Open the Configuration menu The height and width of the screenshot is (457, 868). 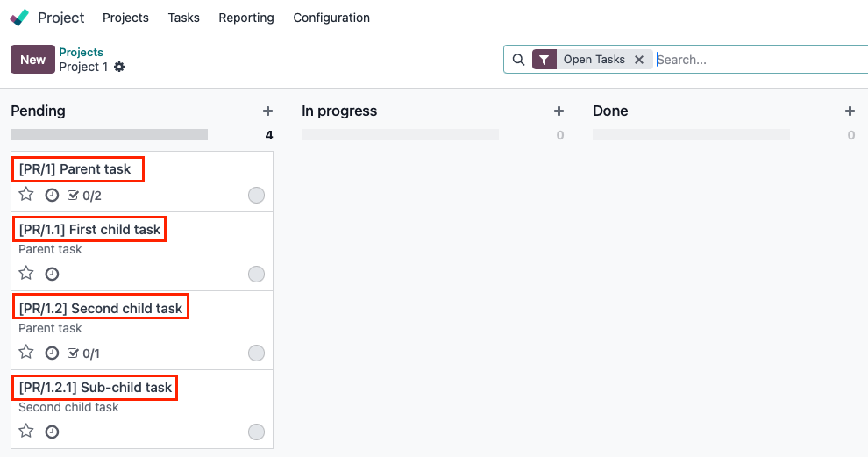[331, 18]
